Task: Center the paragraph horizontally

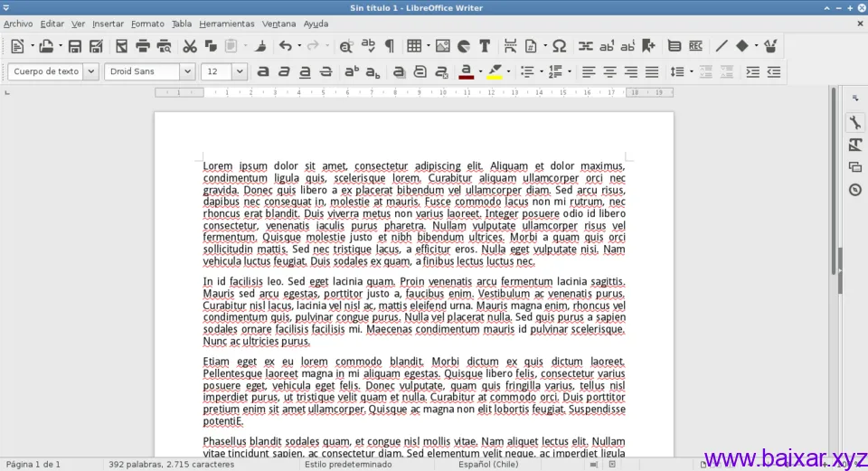Action: [609, 72]
